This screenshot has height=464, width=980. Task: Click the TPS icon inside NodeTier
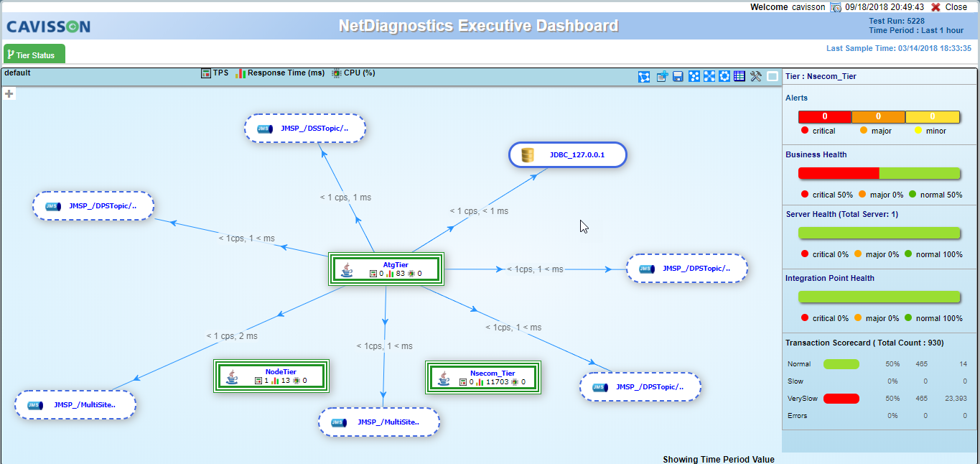point(258,381)
